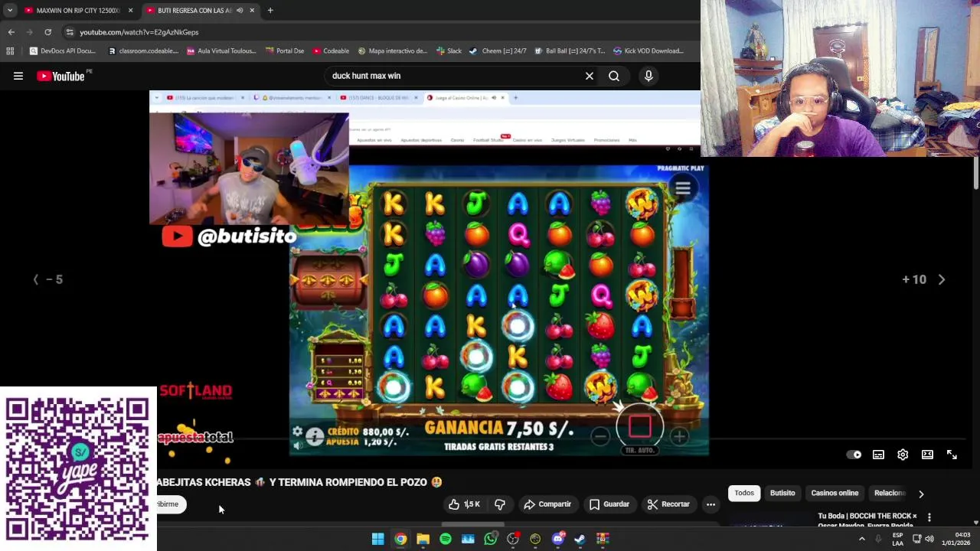Select the Todos filter chip
The image size is (980, 551).
click(x=744, y=494)
